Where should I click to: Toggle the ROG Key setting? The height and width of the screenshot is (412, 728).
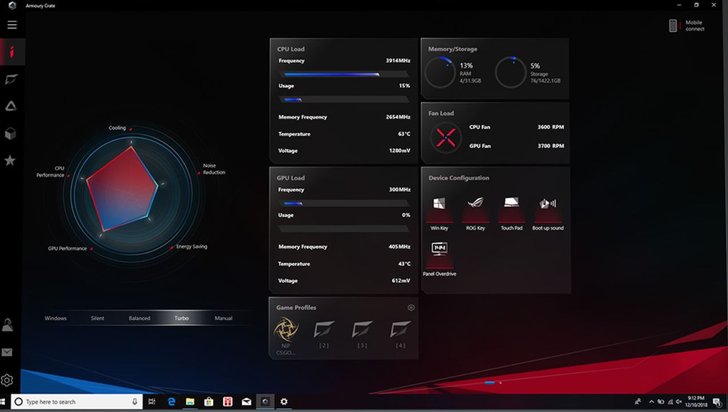coord(475,213)
